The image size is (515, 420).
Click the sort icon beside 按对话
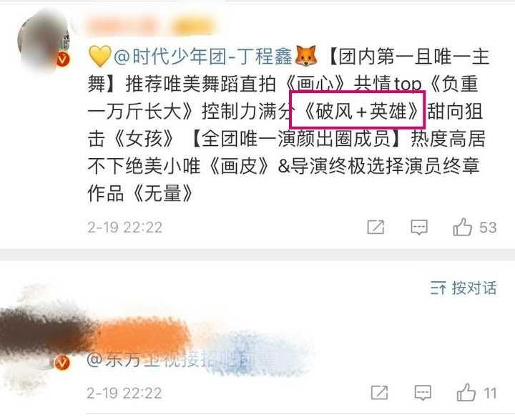[x=438, y=288]
